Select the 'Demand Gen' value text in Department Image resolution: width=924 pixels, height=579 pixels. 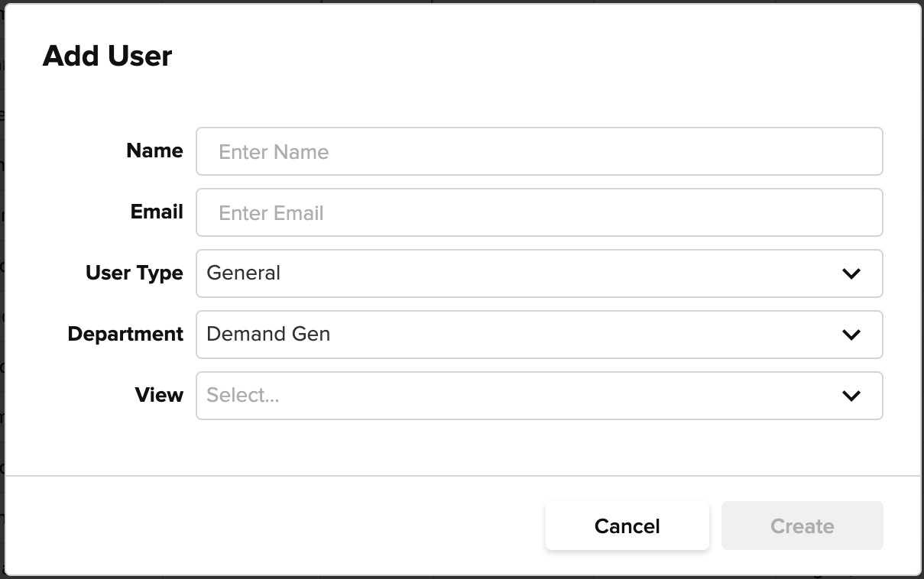pos(268,334)
